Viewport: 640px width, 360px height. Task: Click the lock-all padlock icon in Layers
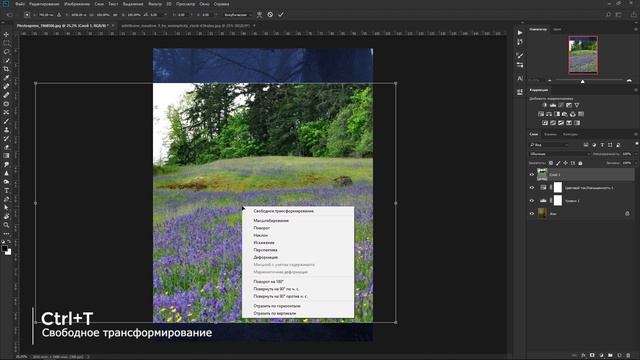580,163
